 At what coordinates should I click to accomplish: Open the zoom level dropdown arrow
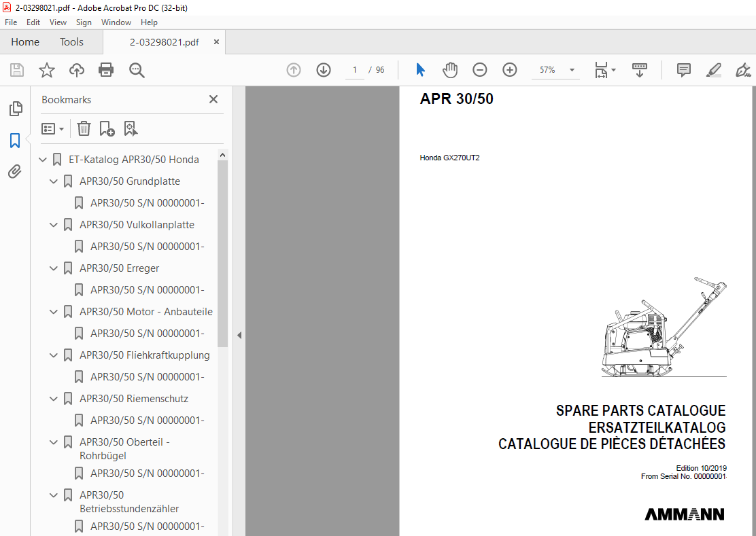click(572, 70)
